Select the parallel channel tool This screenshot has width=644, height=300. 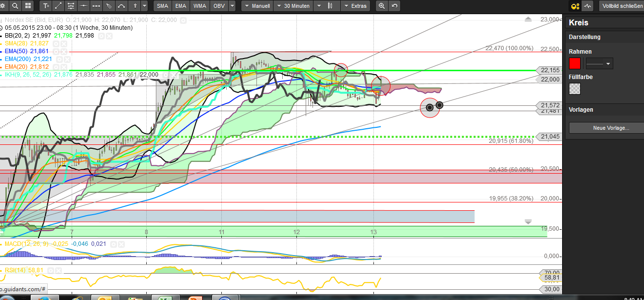coord(109,6)
